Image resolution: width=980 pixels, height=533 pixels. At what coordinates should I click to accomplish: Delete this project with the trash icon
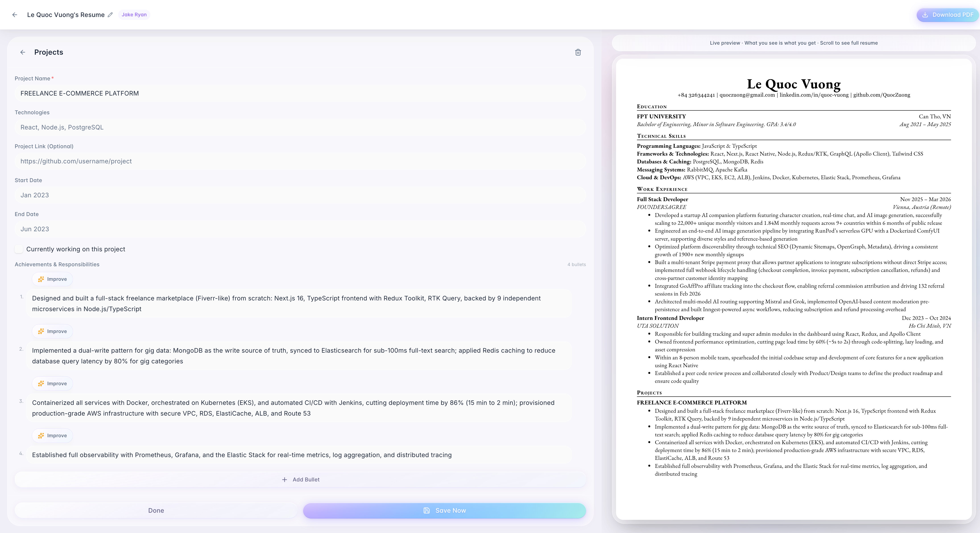pos(578,52)
